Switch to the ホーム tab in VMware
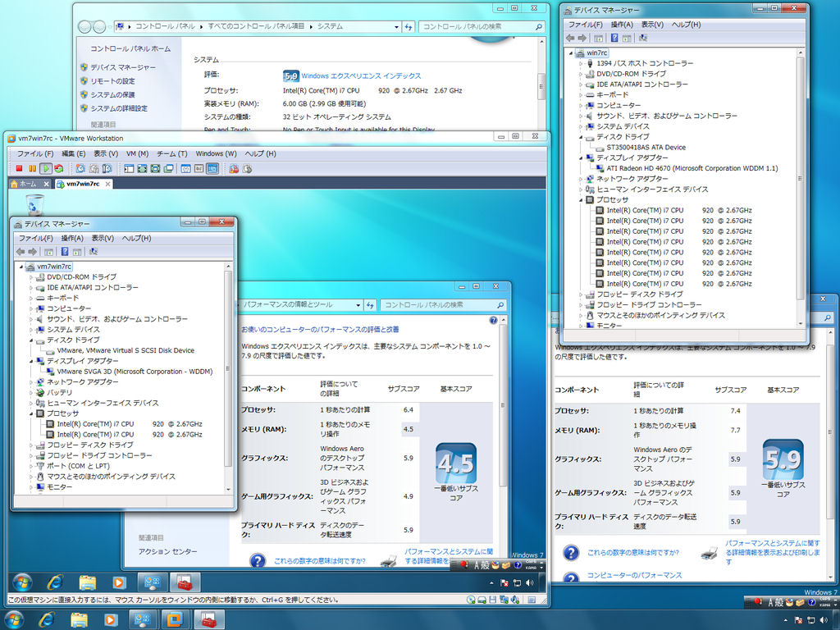840x630 pixels. coord(28,184)
